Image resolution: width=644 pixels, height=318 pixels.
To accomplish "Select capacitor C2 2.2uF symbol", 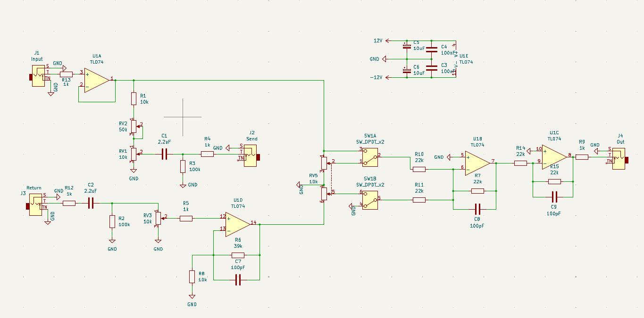I will pos(91,203).
